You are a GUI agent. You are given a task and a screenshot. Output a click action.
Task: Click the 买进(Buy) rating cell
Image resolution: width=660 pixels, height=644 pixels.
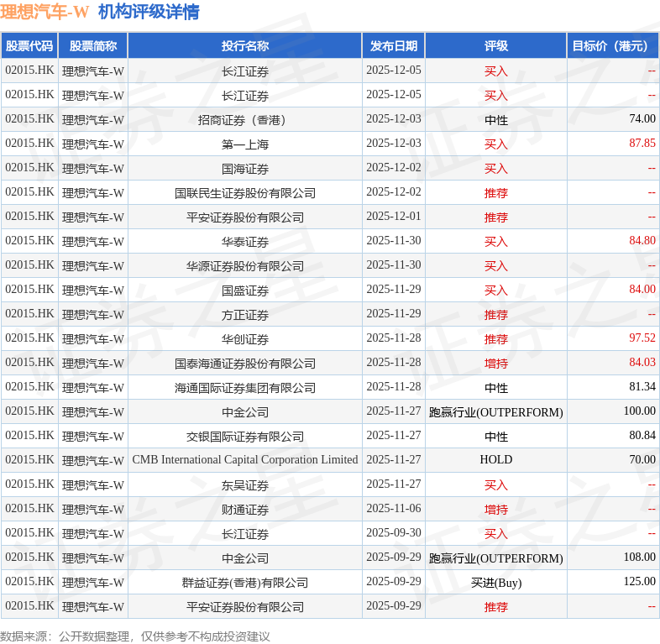(496, 583)
